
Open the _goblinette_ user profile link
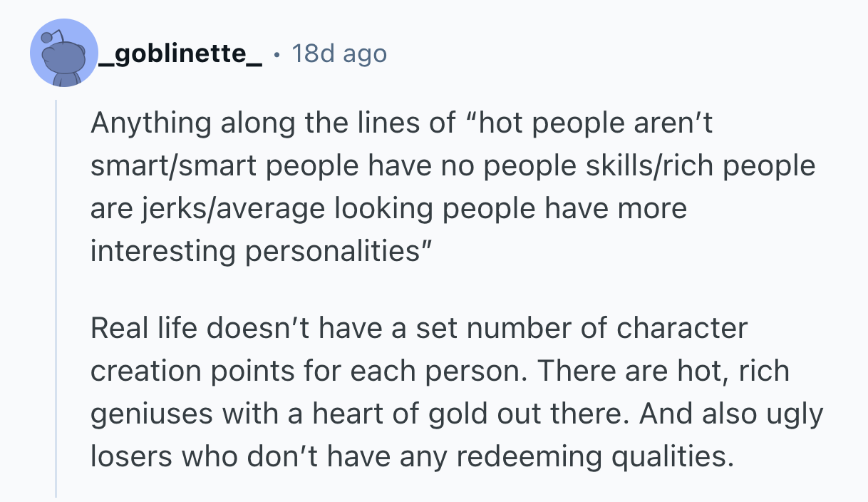click(x=180, y=53)
